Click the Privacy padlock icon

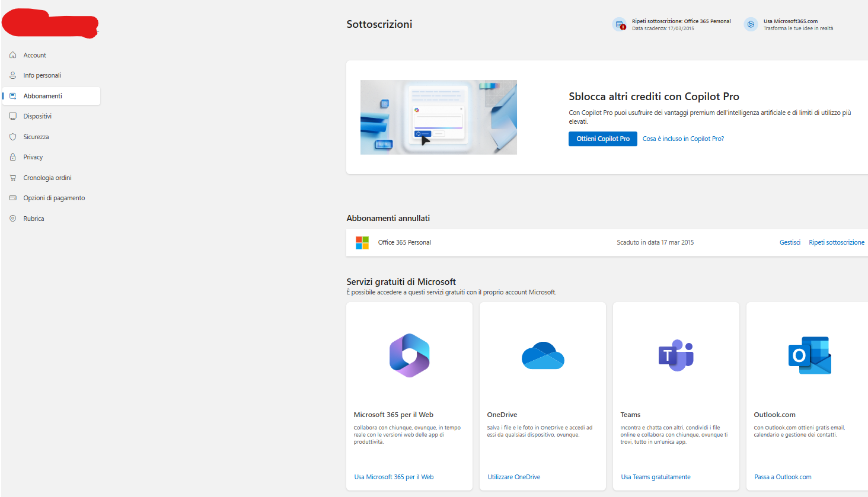coord(13,157)
